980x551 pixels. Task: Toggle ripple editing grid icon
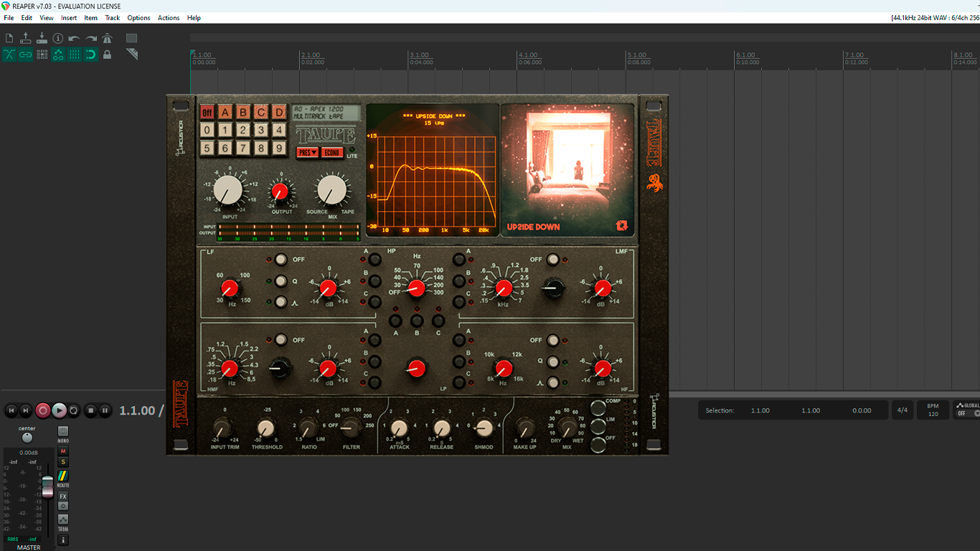(x=42, y=55)
